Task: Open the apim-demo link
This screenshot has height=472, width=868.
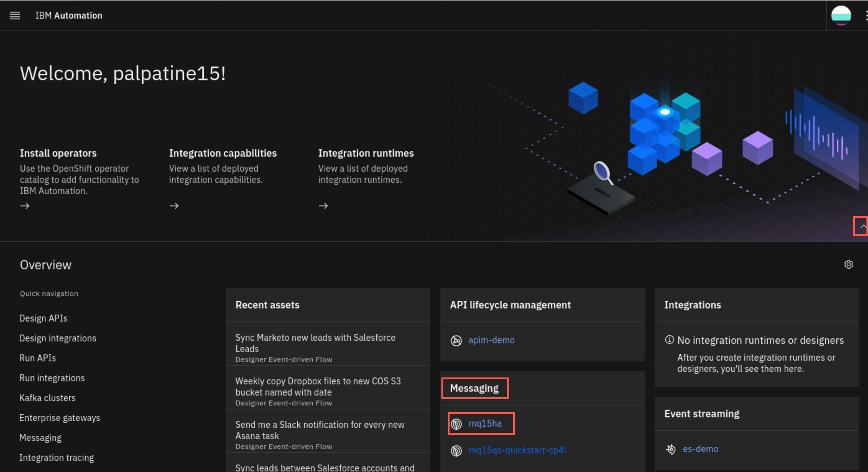Action: pyautogui.click(x=491, y=340)
